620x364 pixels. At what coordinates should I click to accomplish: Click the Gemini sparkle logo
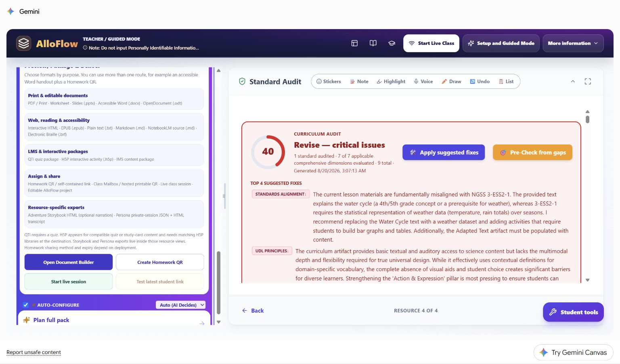[x=10, y=11]
